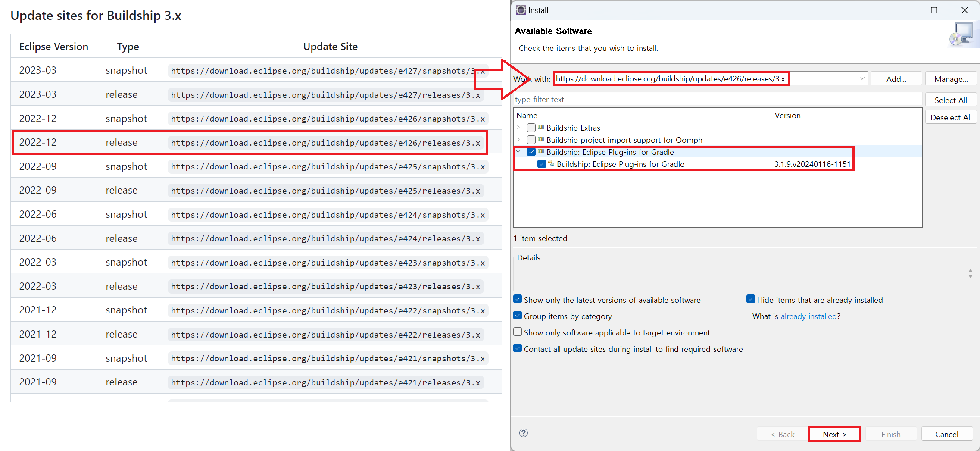Click the Buildship Extras category icon
Screen dimensions: 980x451
[x=541, y=128]
